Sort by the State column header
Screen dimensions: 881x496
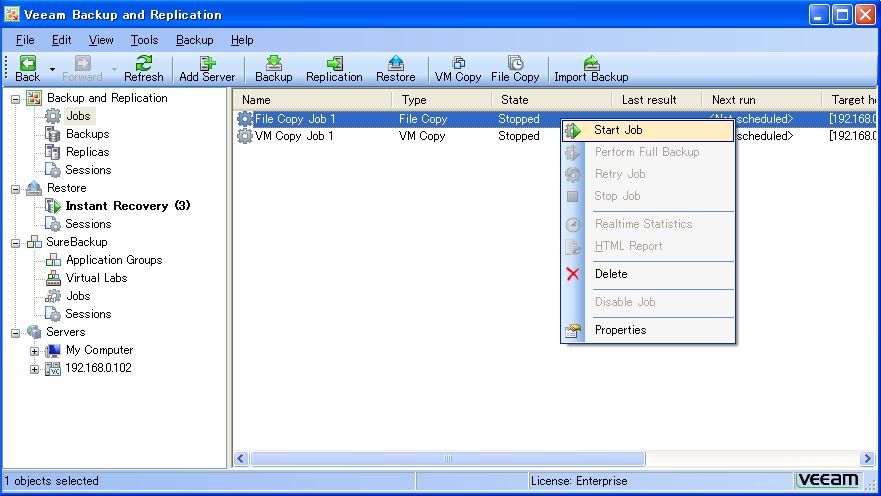click(x=552, y=100)
